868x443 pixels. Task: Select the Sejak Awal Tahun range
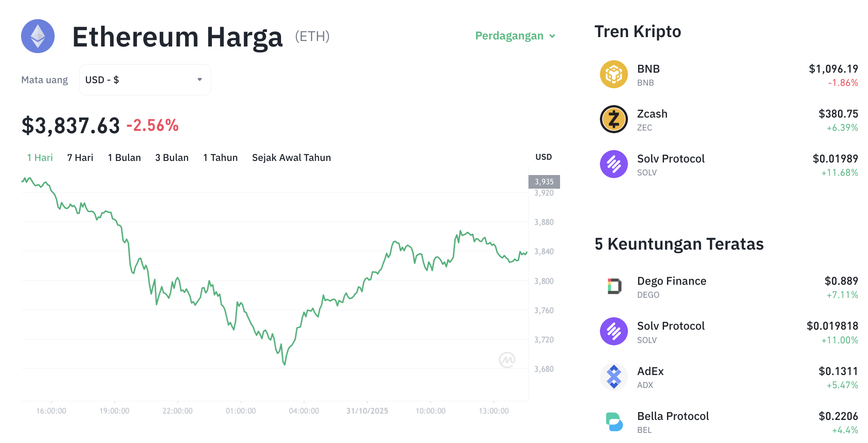[x=291, y=157]
